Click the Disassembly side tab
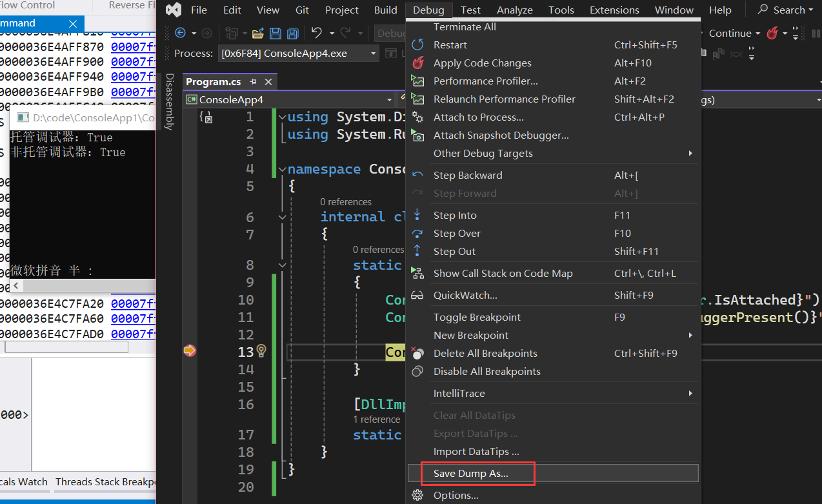The width and height of the screenshot is (822, 504). (x=169, y=101)
